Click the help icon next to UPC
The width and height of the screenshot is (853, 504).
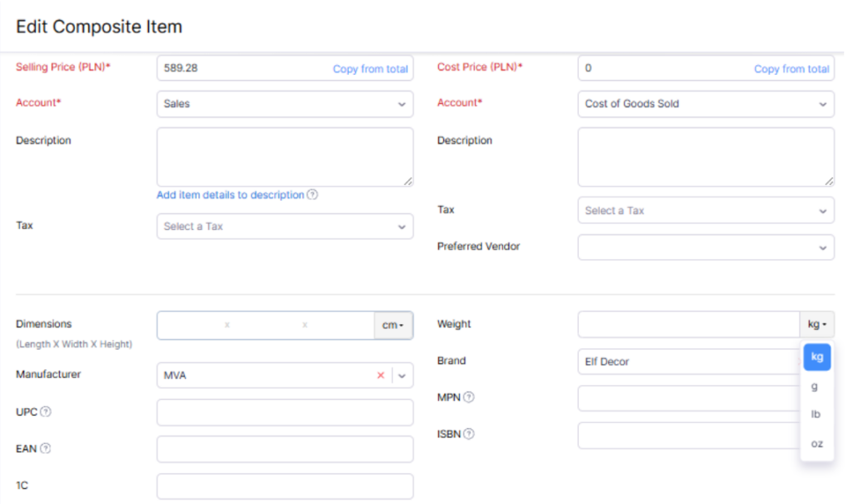[x=46, y=412]
